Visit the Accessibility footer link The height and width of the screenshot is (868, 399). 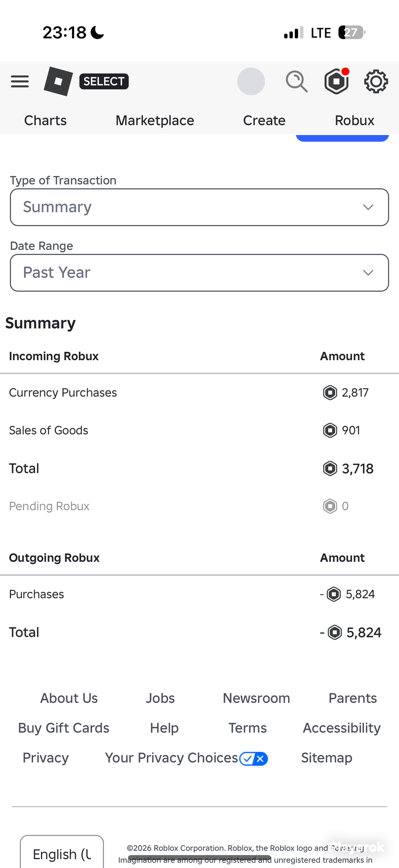[x=342, y=728]
